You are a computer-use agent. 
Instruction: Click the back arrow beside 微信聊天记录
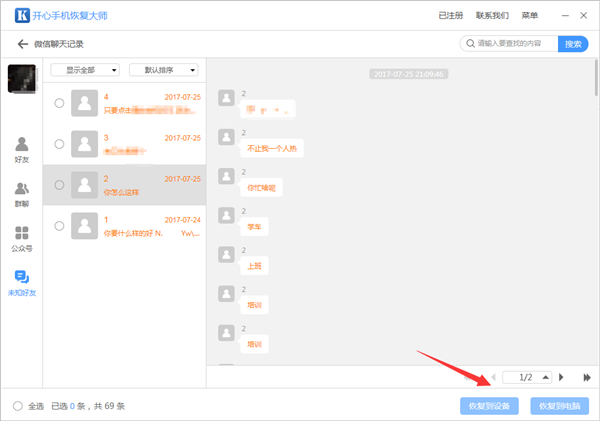(x=22, y=45)
